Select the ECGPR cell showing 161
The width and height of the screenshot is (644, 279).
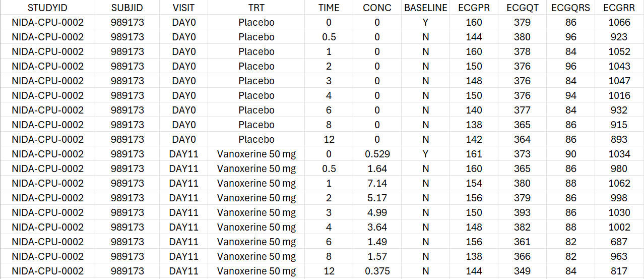(x=474, y=154)
